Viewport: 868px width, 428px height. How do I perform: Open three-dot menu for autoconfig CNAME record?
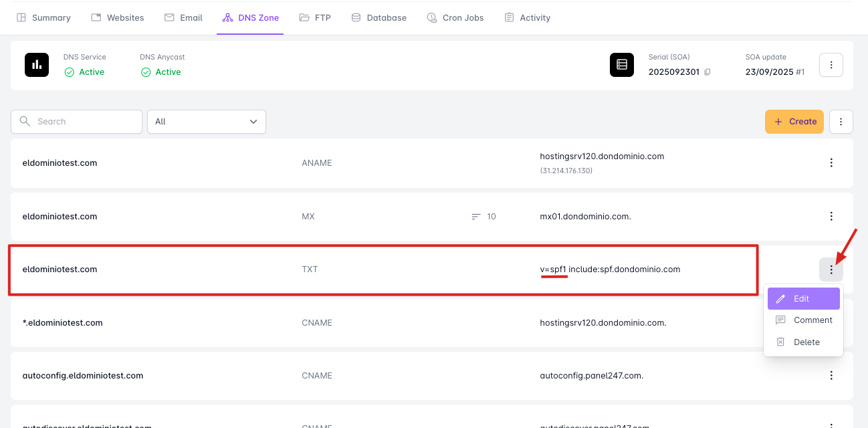tap(831, 375)
